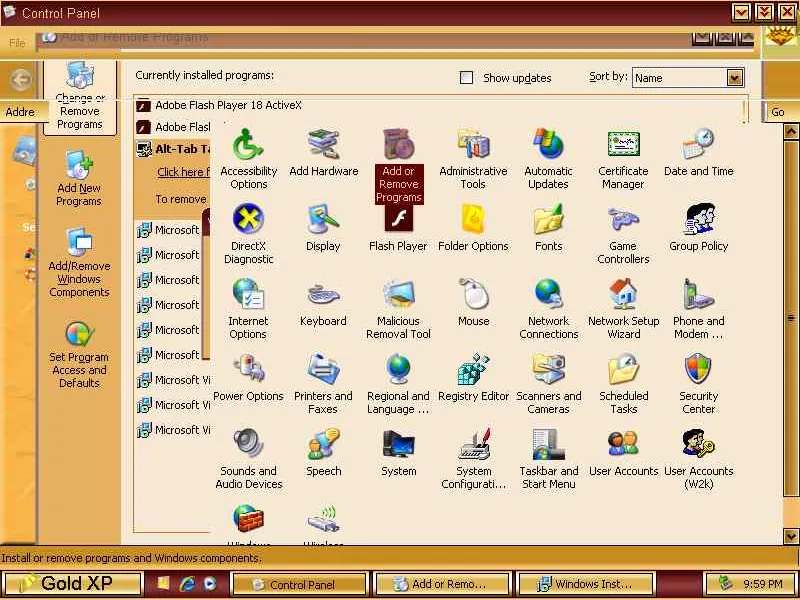Open User Accounts applet
Image resolution: width=800 pixels, height=600 pixels.
click(623, 452)
